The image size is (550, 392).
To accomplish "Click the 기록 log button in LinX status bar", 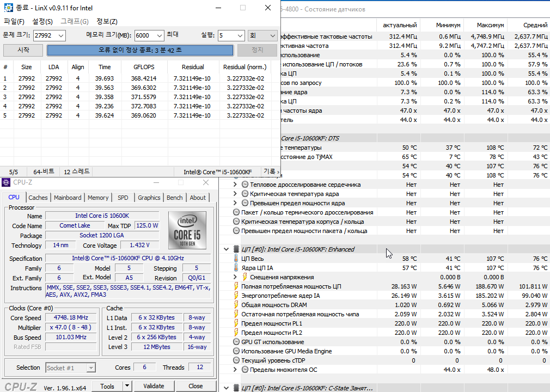I will [x=272, y=171].
